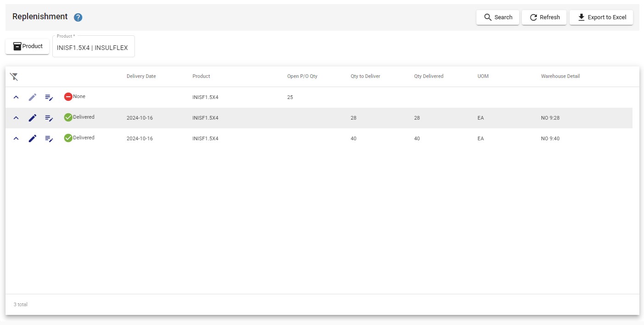644x325 pixels.
Task: Clear table filters with the funnel icon
Action: 14,77
